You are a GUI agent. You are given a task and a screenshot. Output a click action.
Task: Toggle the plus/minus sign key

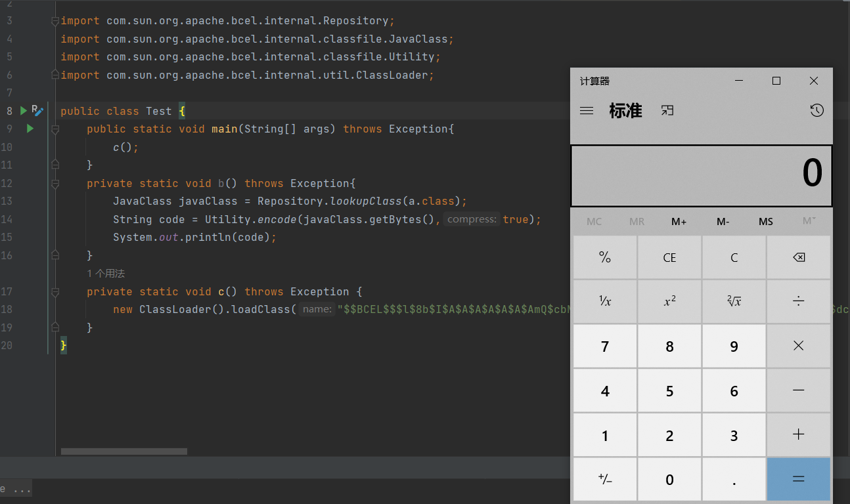click(x=605, y=480)
